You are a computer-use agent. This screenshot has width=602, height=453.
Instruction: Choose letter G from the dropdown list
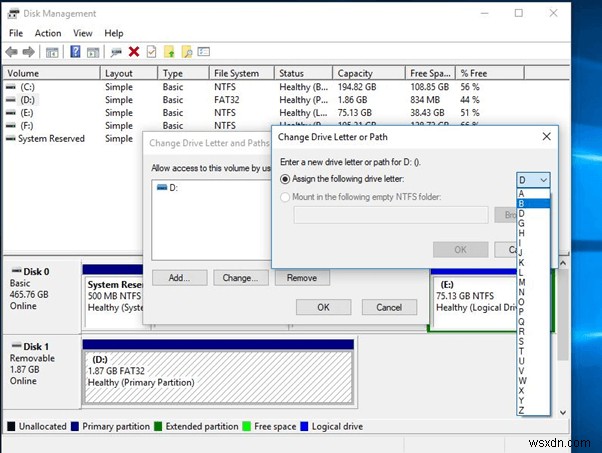click(x=533, y=223)
